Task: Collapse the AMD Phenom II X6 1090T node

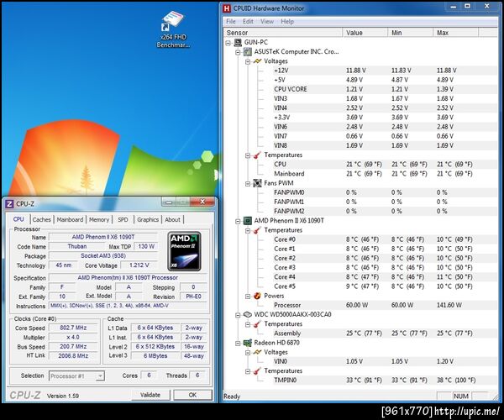Action: (x=238, y=221)
